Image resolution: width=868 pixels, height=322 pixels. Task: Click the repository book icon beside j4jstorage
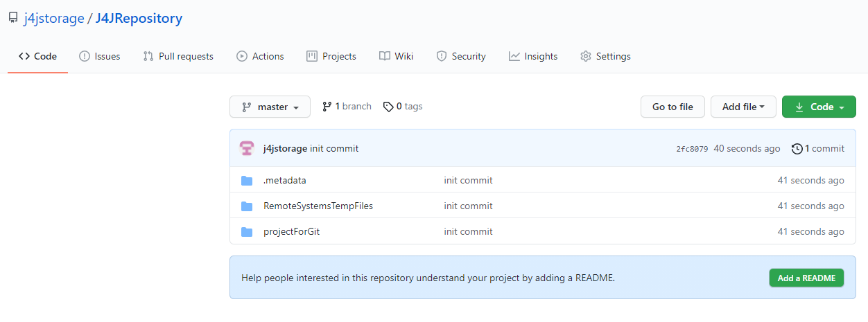point(13,19)
